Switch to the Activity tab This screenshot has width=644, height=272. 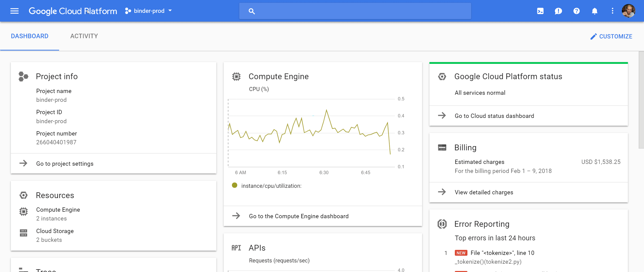pyautogui.click(x=84, y=36)
